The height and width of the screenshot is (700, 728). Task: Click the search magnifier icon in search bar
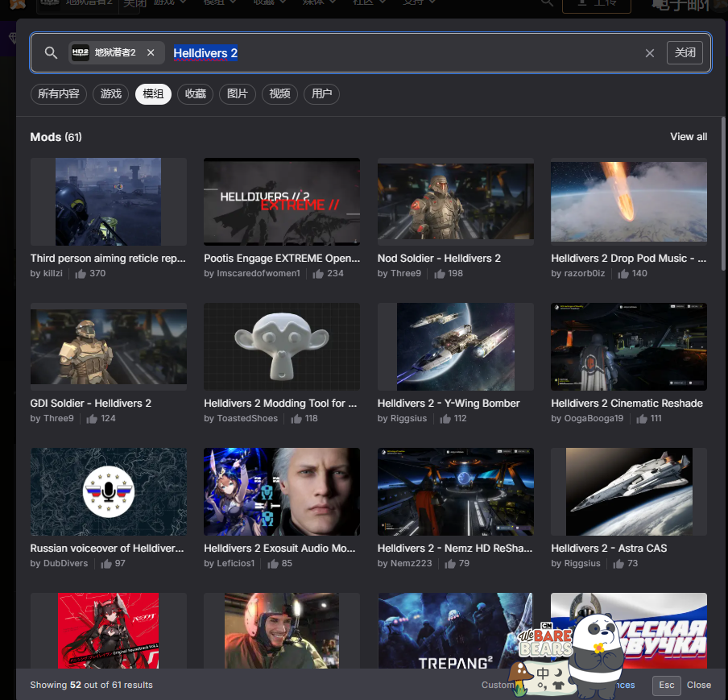pyautogui.click(x=51, y=53)
